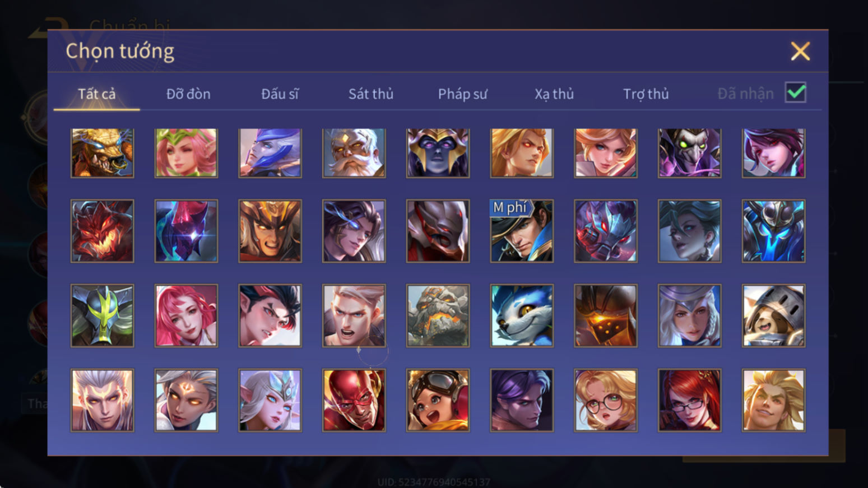Select the pink-haired flower crown hero
The image size is (868, 488).
click(x=186, y=153)
